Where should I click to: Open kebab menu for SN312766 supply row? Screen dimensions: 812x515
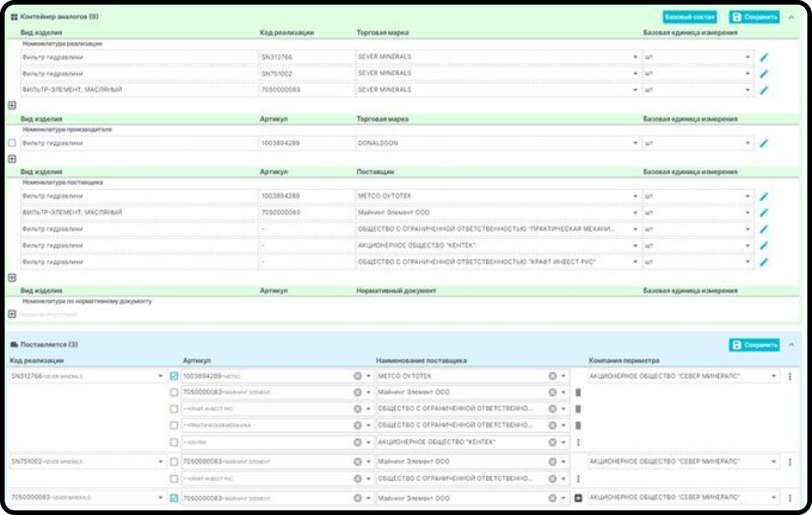tap(790, 377)
